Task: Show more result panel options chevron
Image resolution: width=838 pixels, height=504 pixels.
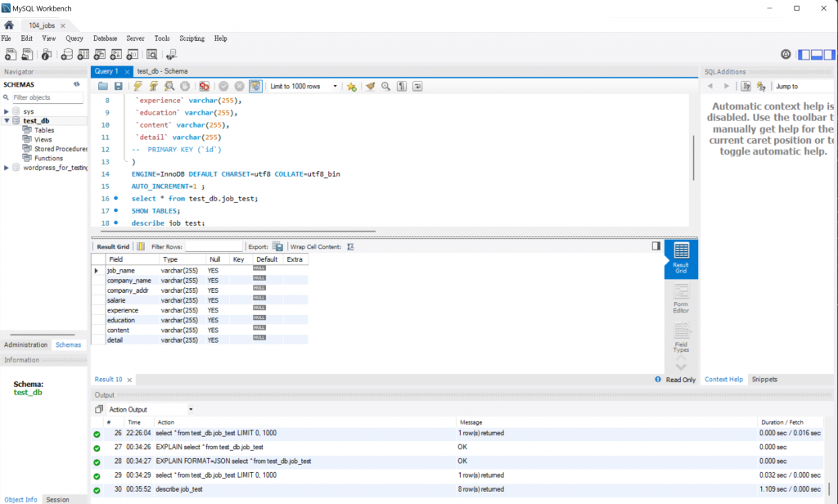Action: (x=681, y=367)
